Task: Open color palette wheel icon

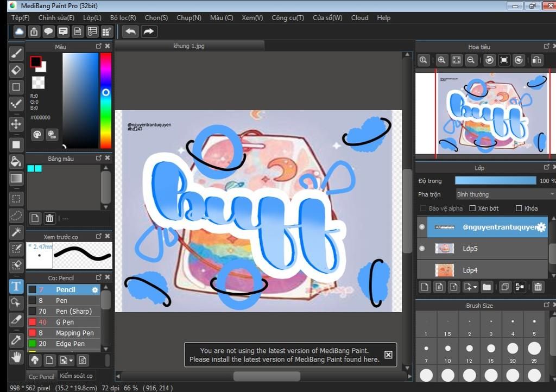Action: 37,134
